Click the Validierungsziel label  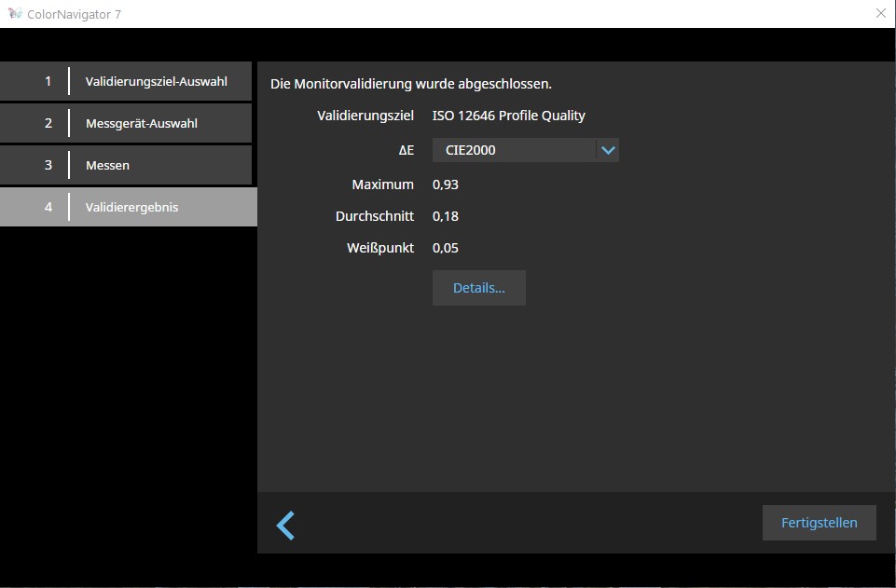(365, 116)
